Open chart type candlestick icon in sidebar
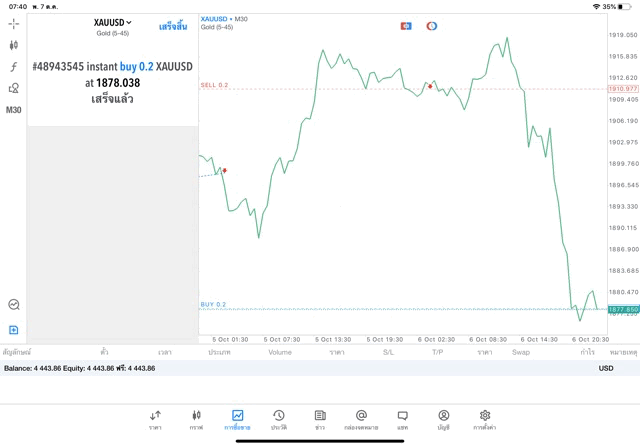 tap(14, 45)
